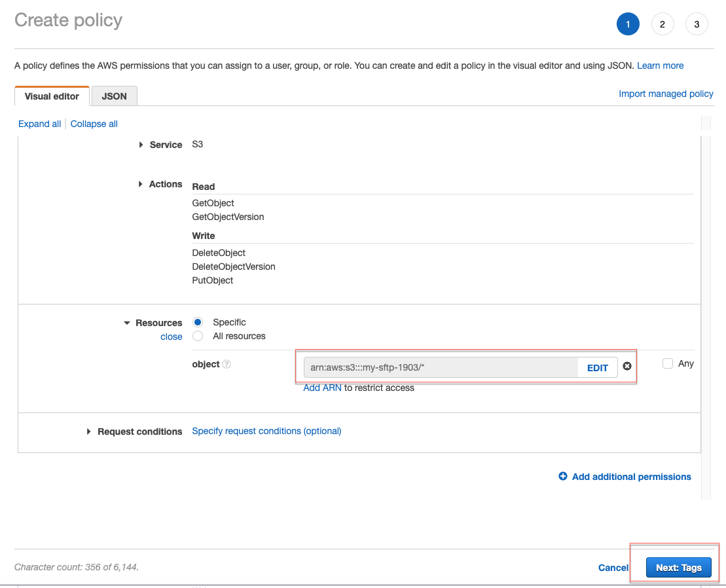Viewport: 726px width, 588px height.
Task: Open Specify request conditions (optional)
Action: point(266,431)
